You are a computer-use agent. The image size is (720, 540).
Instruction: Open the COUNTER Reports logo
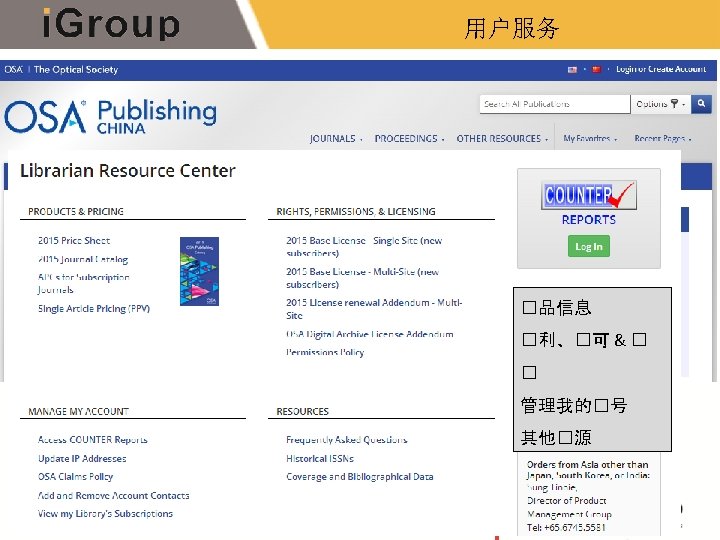click(589, 195)
